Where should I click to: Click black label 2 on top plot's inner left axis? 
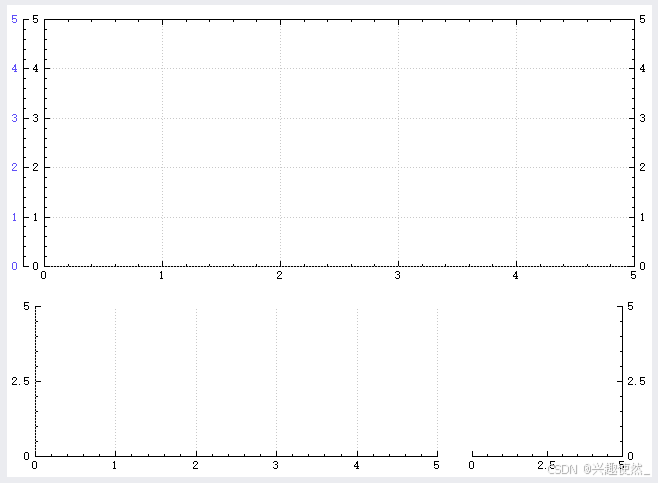tap(35, 167)
